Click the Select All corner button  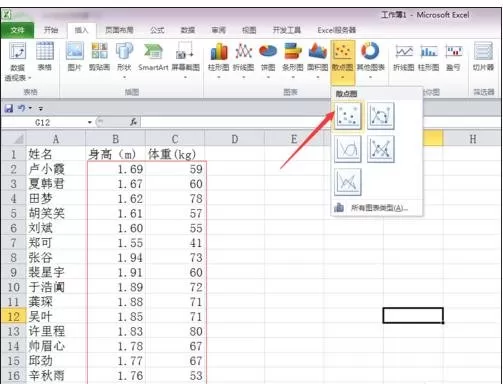[x=13, y=139]
